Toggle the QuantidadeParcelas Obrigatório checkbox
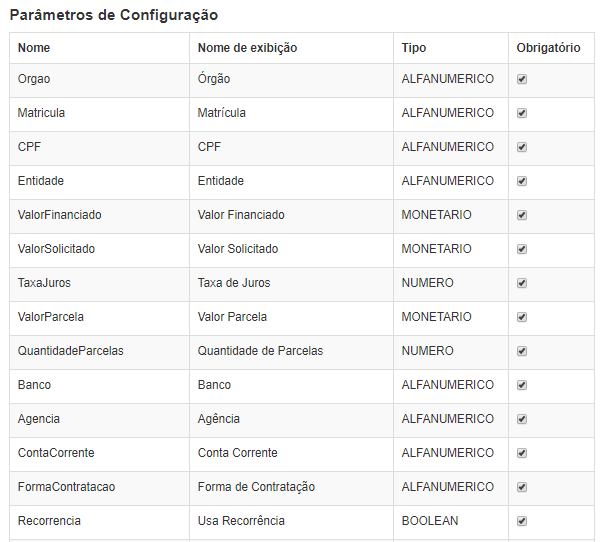This screenshot has width=603, height=542. (x=521, y=351)
